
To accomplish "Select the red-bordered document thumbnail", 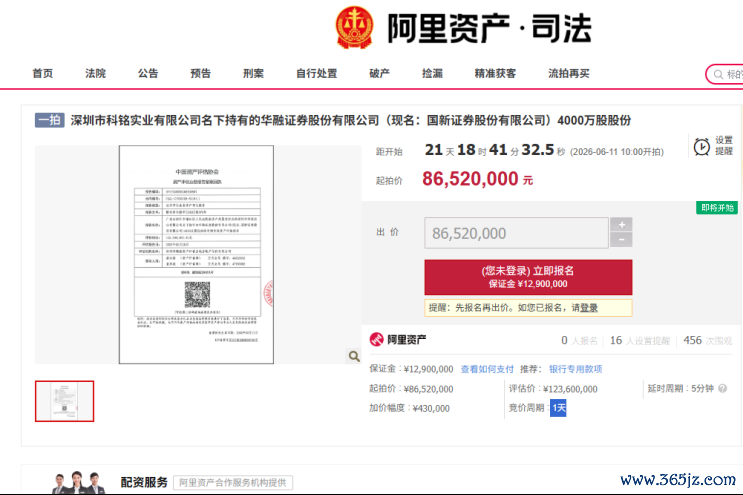I will click(x=64, y=401).
